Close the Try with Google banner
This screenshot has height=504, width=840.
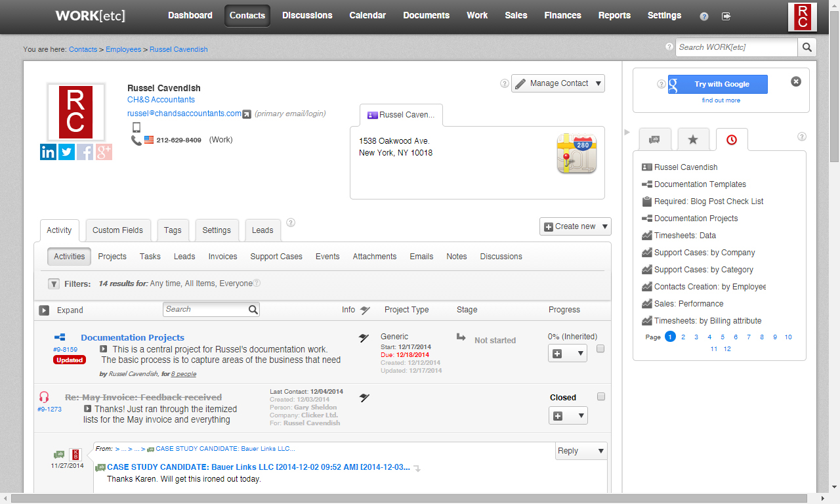(x=795, y=82)
